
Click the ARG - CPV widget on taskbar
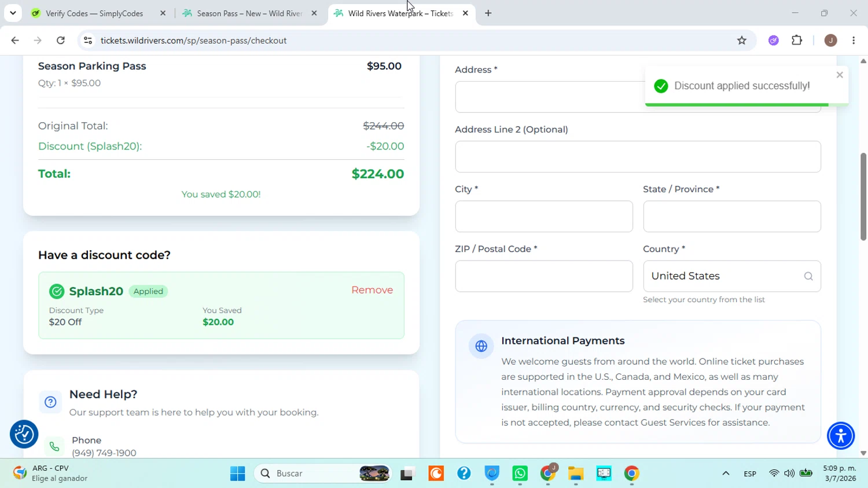(51, 474)
